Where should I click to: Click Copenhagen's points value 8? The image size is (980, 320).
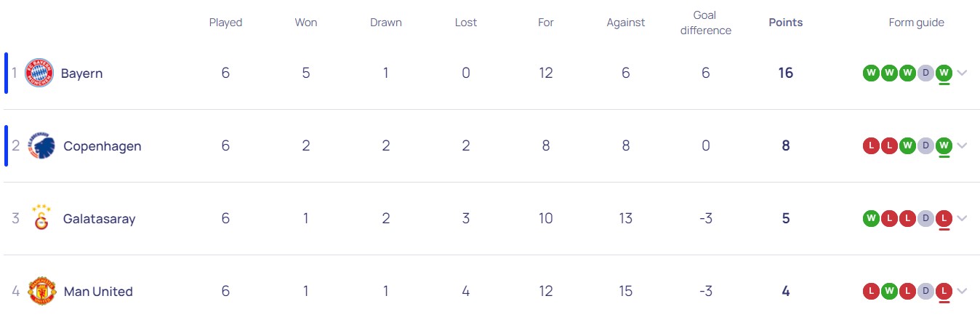tap(785, 145)
